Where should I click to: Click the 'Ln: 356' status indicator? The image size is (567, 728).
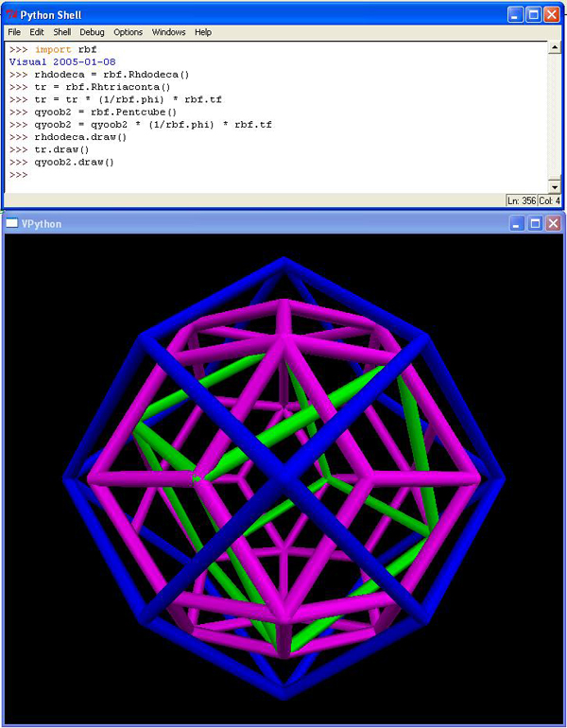coord(522,200)
